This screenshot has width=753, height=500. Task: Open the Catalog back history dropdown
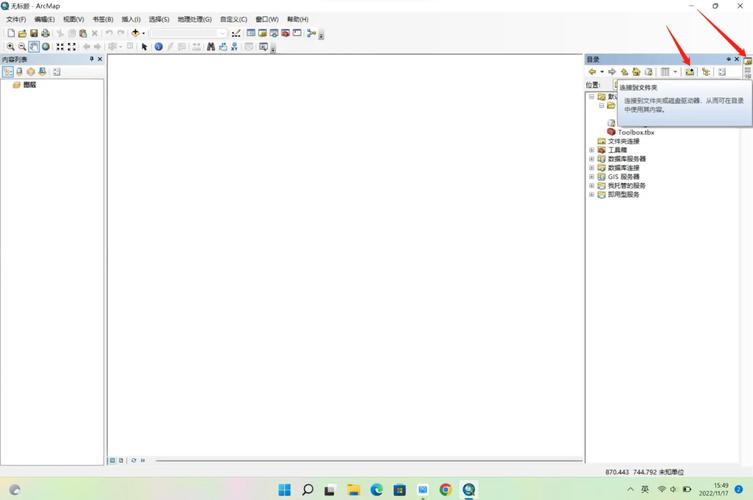tap(602, 72)
